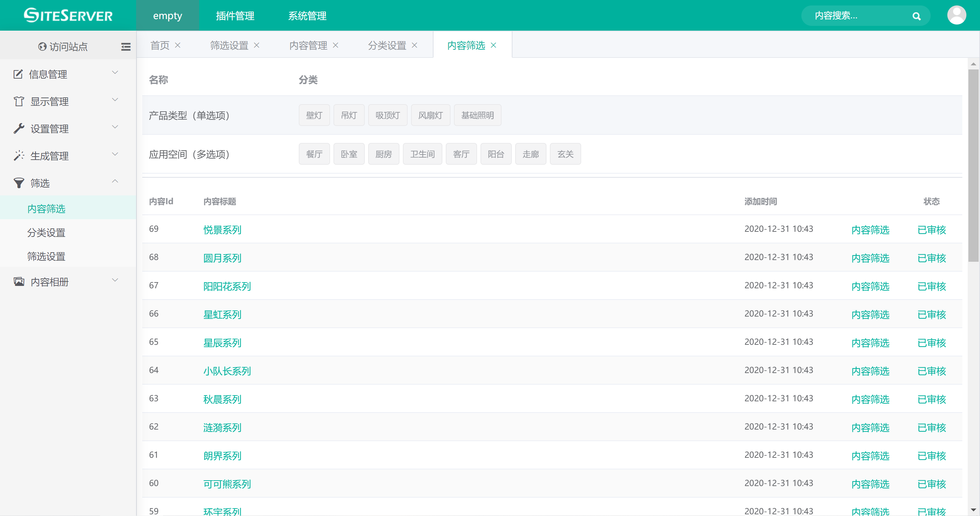Select the 吊灯 product type filter
This screenshot has height=516, width=980.
coord(348,115)
